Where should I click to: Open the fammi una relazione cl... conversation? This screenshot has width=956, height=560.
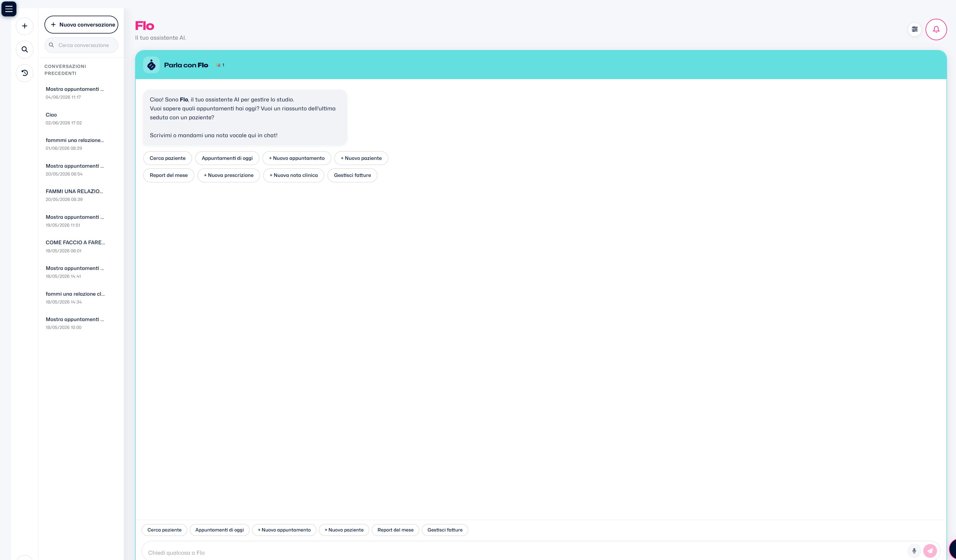[81, 298]
